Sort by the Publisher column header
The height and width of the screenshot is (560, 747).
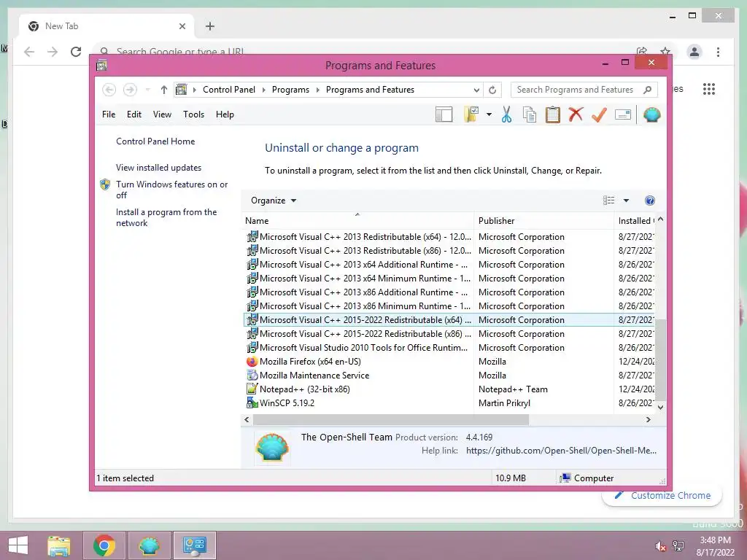(x=543, y=220)
